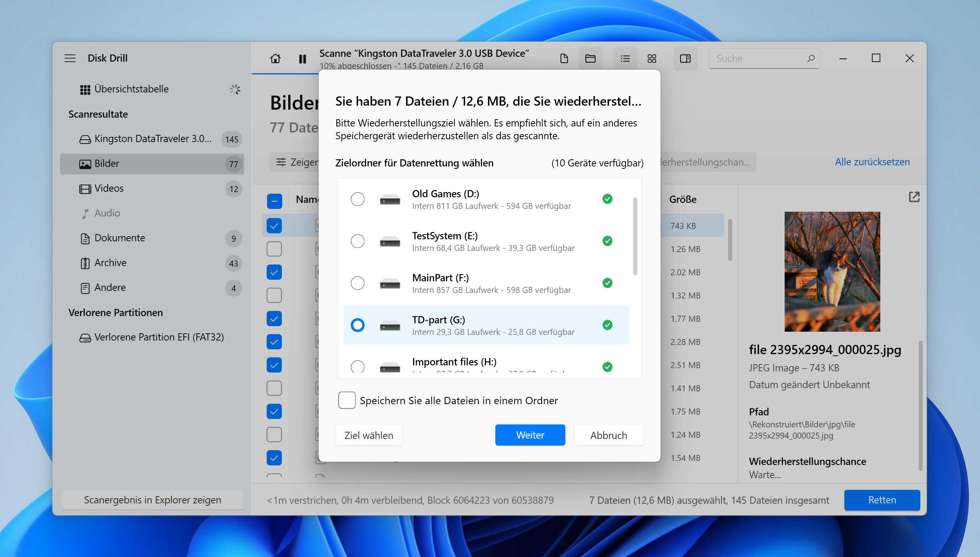This screenshot has width=980, height=557.
Task: Uncheck the checkbox for 743 KB row
Action: (274, 226)
